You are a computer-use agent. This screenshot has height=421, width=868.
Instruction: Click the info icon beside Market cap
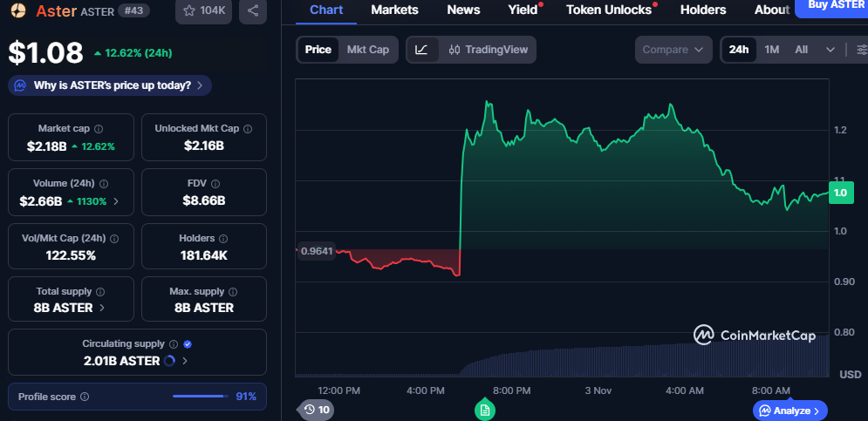pos(99,129)
